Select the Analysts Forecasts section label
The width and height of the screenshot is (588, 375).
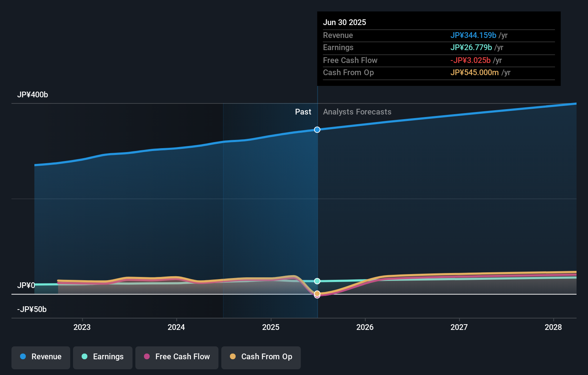[x=357, y=112]
